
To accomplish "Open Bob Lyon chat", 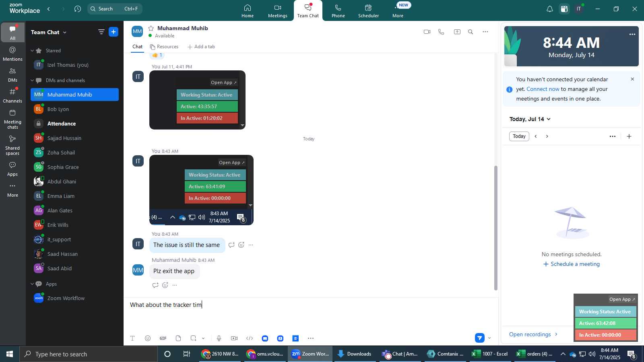I will 74,109.
